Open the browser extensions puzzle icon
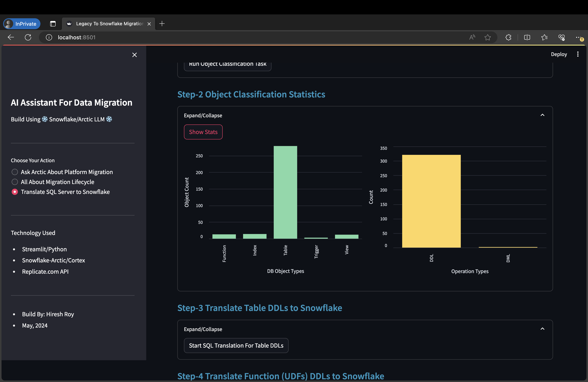The height and width of the screenshot is (382, 588). pos(508,37)
